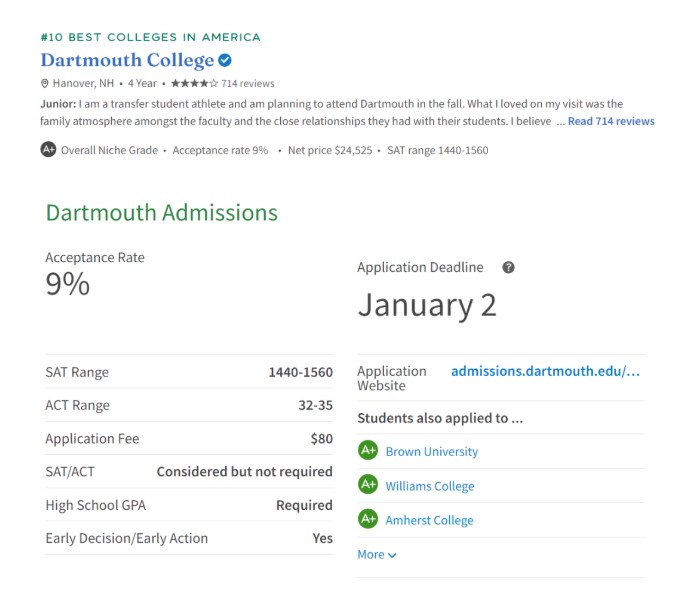The width and height of the screenshot is (689, 596).
Task: Click the Acceptance rate 9% summary text
Action: (220, 150)
